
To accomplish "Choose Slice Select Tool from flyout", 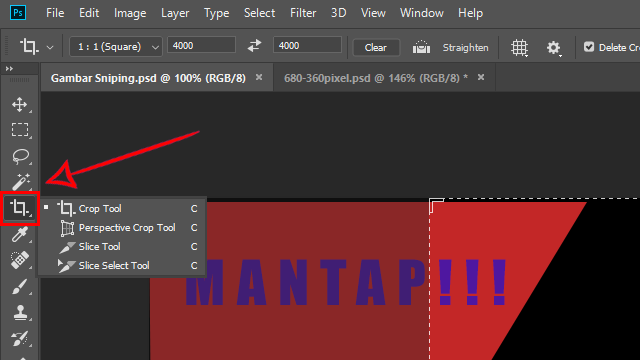I will pos(122,266).
